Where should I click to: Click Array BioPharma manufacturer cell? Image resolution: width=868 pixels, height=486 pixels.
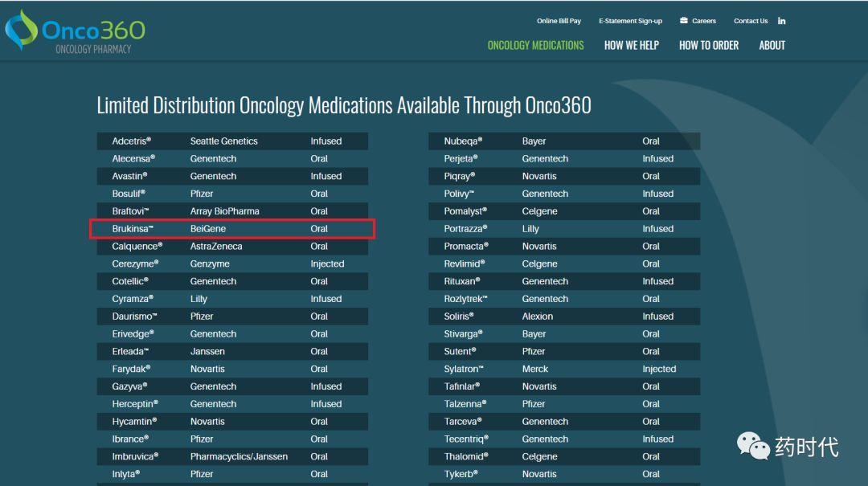224,211
